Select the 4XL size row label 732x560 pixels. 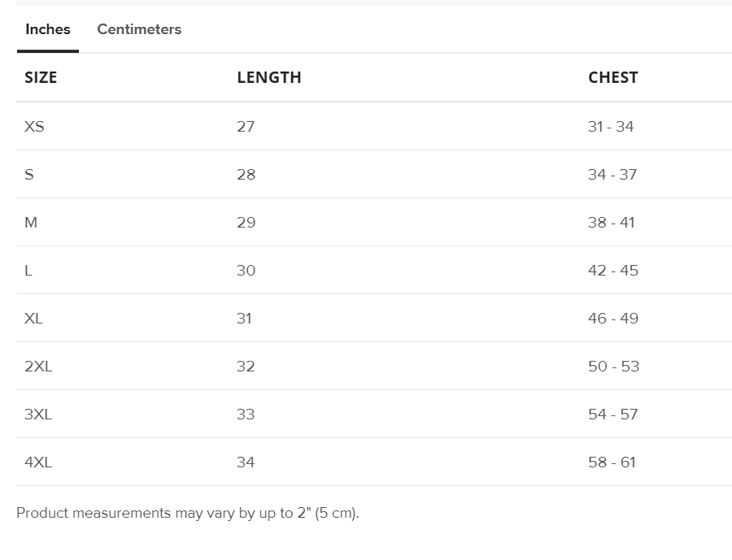pyautogui.click(x=38, y=462)
